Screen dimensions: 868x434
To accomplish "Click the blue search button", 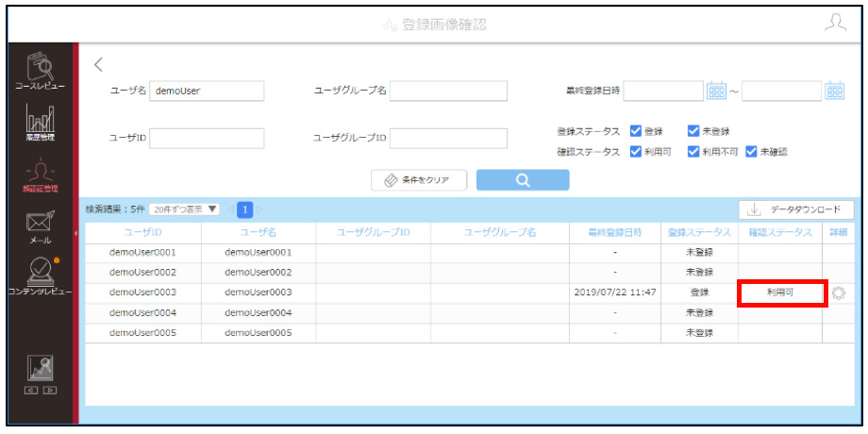I will pyautogui.click(x=523, y=180).
